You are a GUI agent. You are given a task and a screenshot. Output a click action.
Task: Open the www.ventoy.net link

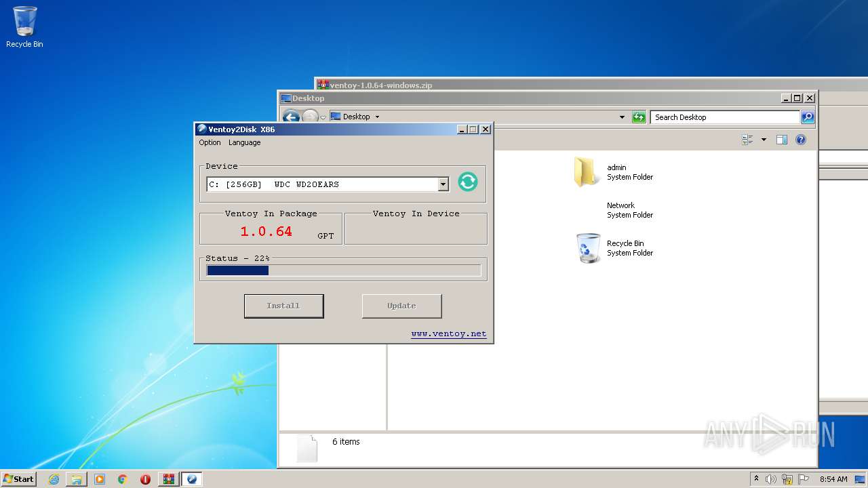448,333
